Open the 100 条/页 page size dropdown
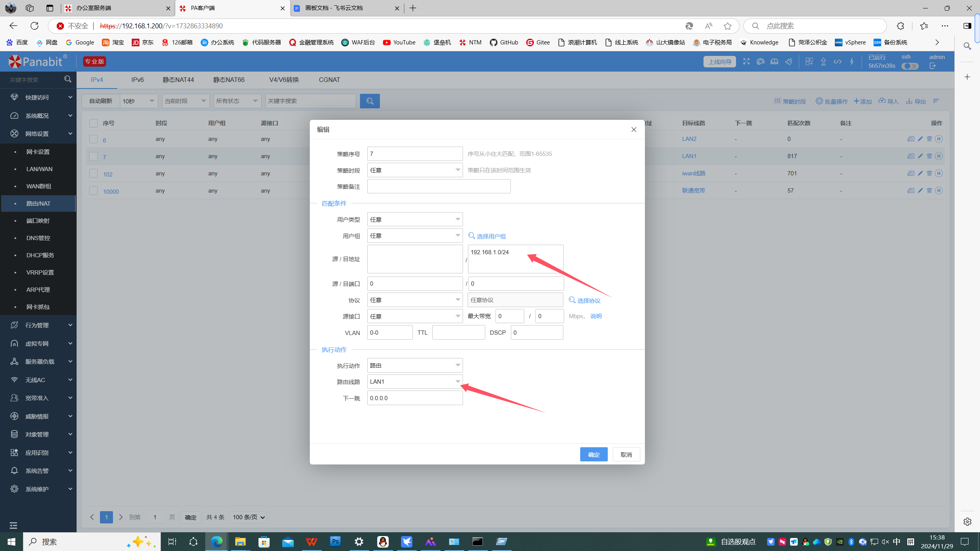Viewport: 980px width, 551px height. 248,517
